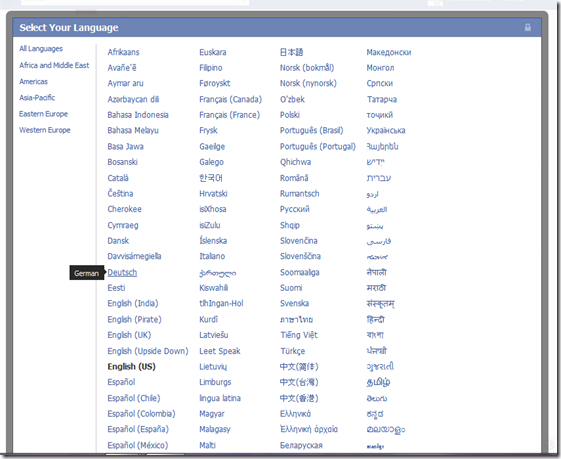Viewport: 561px width, 459px height.
Task: Select Latviešu
Action: point(214,335)
